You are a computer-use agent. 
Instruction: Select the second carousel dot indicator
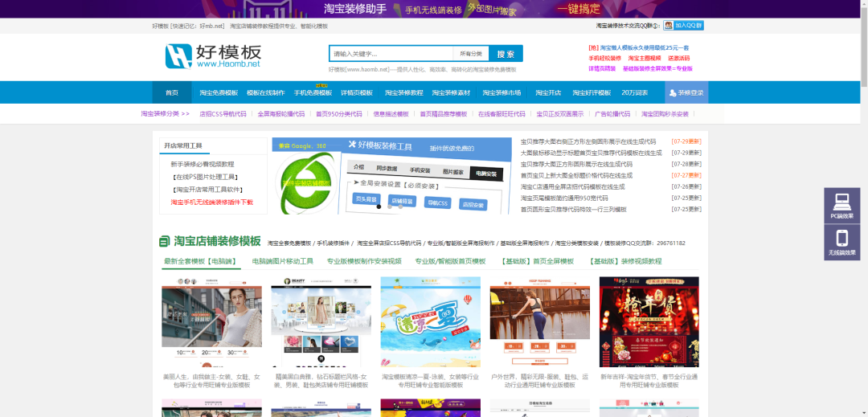click(390, 206)
